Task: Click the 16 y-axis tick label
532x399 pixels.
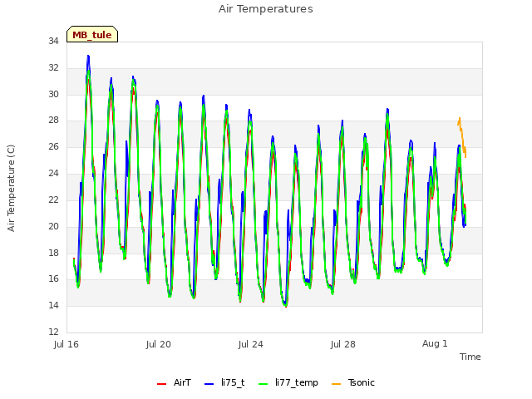Action: 53,279
